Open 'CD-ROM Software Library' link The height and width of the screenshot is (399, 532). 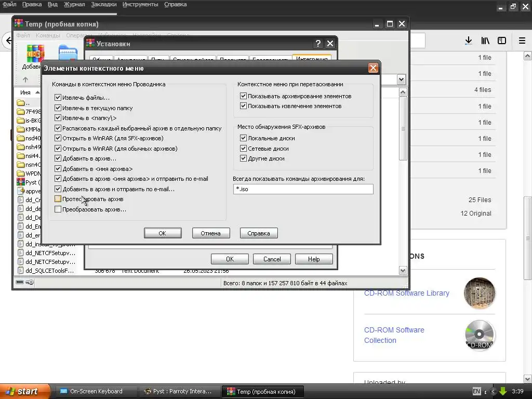[406, 293]
